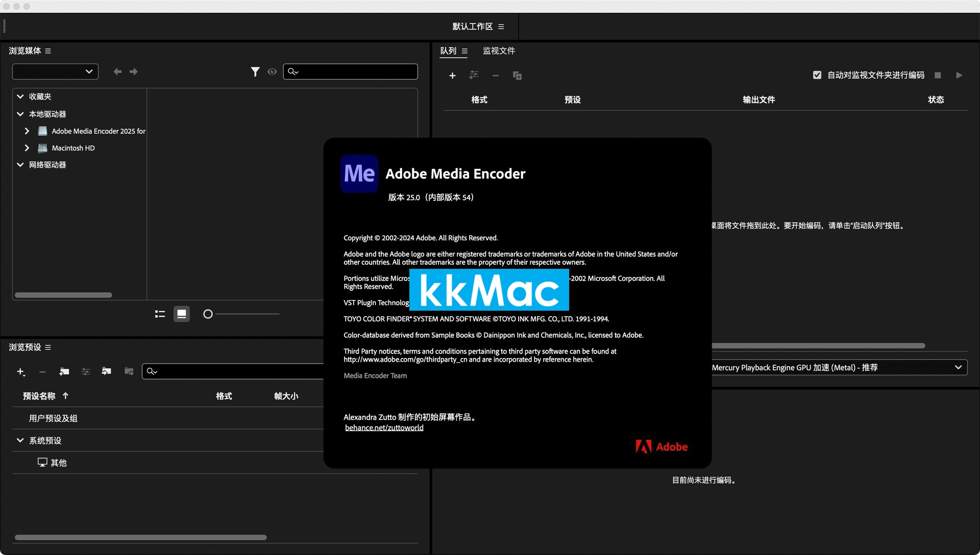
Task: Select the Adobe Media Encoder 2025 volume
Action: point(99,131)
